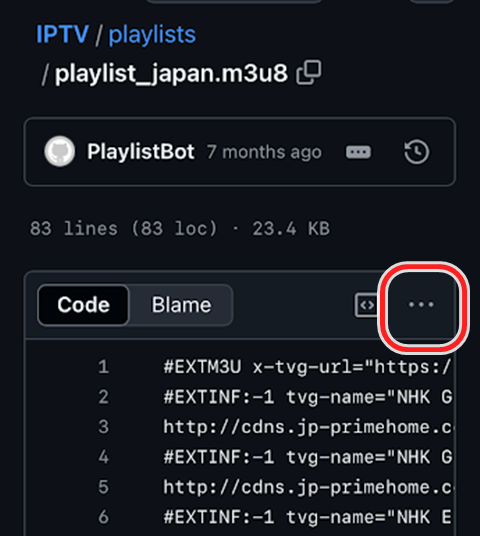Go to the IPTV repository root
480x536 pixels.
click(63, 34)
